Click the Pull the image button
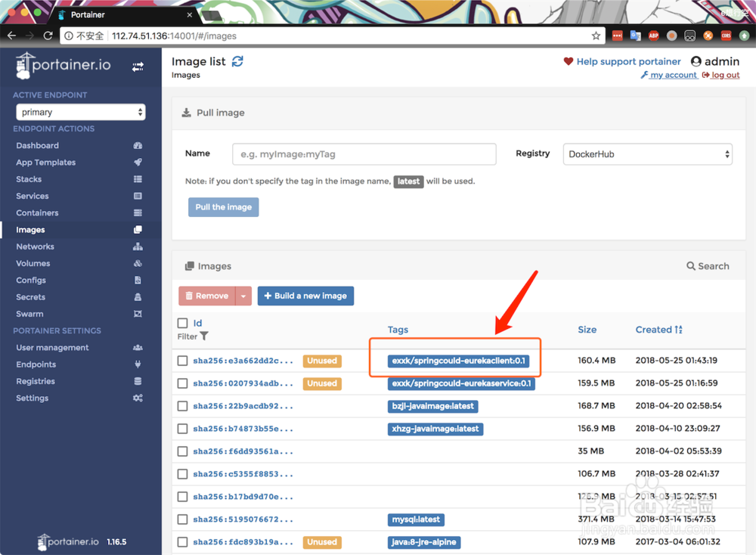The image size is (756, 555). (x=224, y=207)
